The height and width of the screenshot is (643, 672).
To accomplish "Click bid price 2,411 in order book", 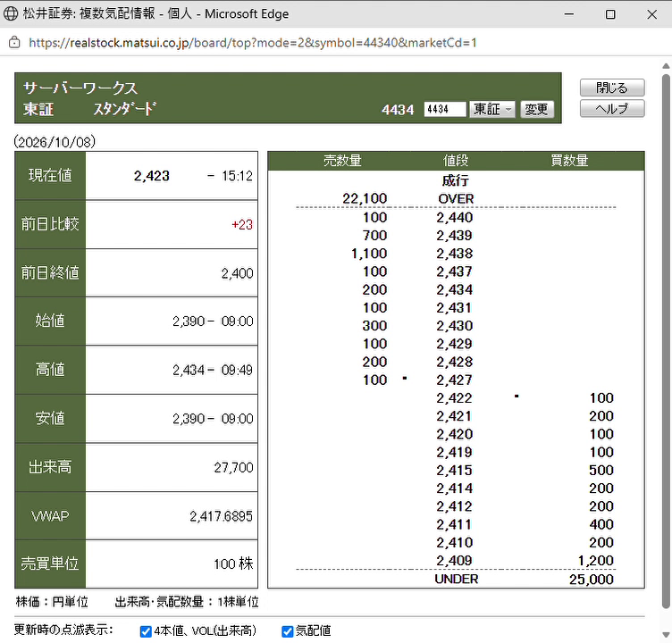I will [x=454, y=524].
